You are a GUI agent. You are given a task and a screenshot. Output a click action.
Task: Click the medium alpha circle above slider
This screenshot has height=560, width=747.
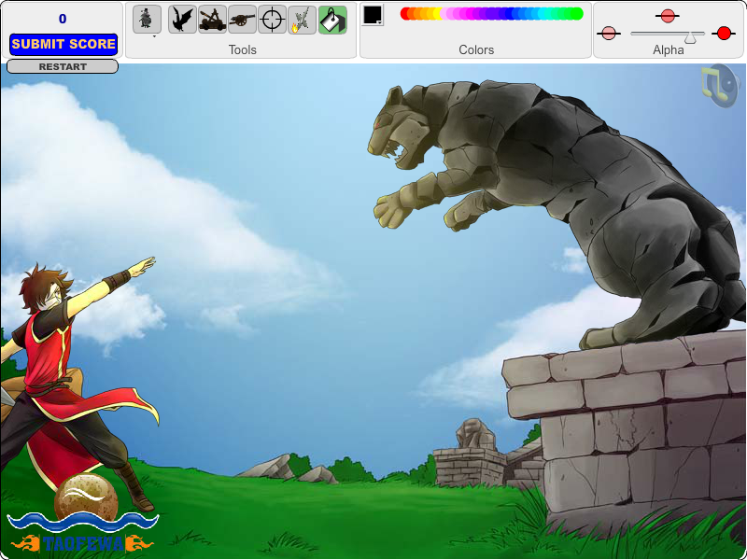pyautogui.click(x=668, y=16)
